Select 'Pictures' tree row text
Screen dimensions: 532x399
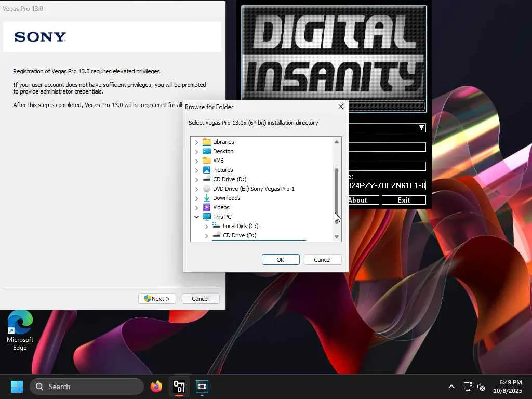click(223, 170)
